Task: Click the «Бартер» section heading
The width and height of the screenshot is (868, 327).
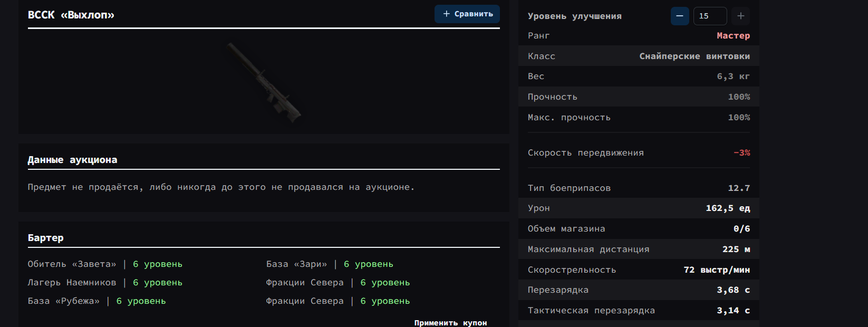Action: click(45, 238)
